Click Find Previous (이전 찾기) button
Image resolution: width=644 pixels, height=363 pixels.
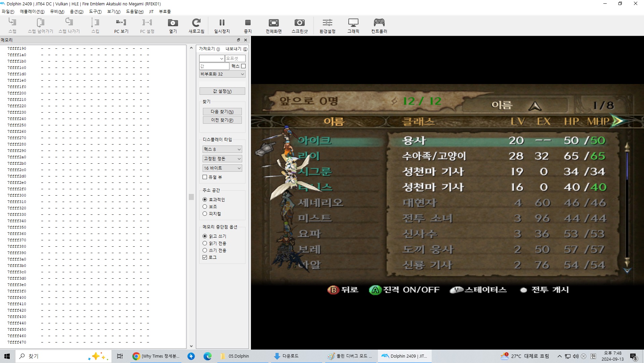pyautogui.click(x=222, y=120)
